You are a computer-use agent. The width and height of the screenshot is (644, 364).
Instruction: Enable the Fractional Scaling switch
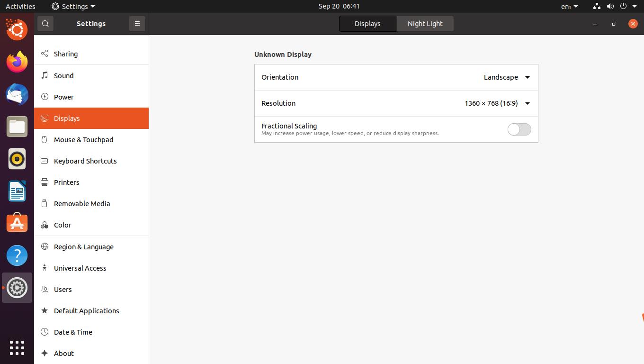519,129
